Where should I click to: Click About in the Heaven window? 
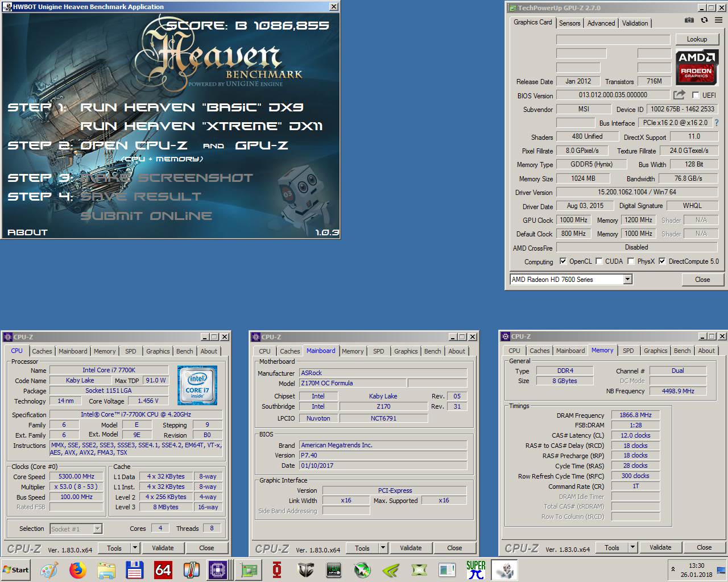pos(27,232)
